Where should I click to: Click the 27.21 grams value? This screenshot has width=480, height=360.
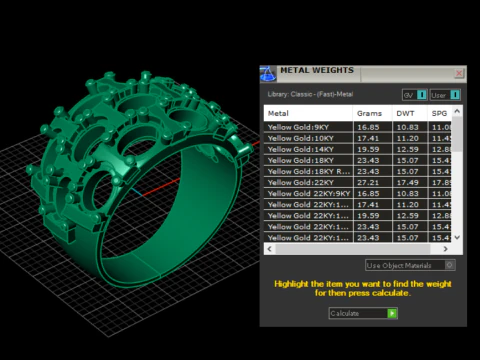pos(368,182)
